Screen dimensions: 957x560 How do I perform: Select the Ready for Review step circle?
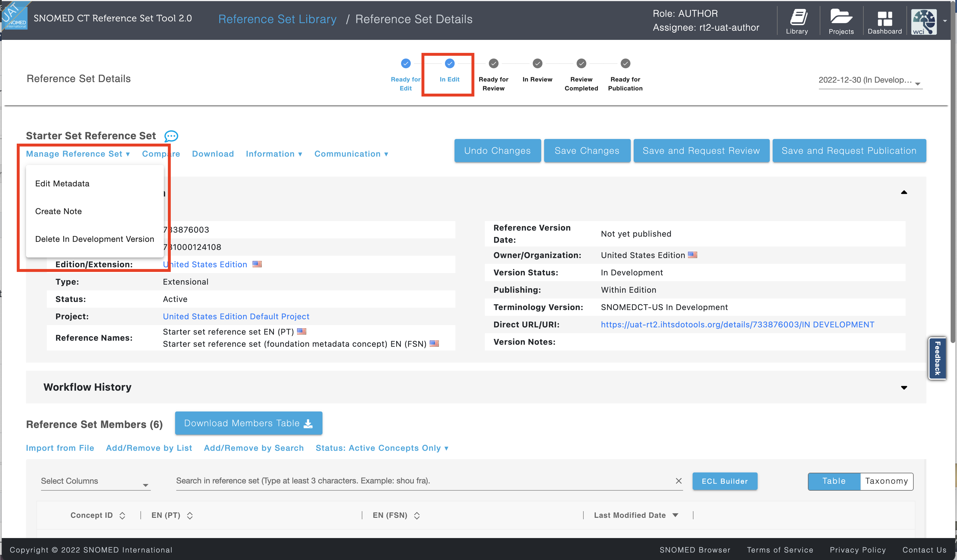click(493, 63)
